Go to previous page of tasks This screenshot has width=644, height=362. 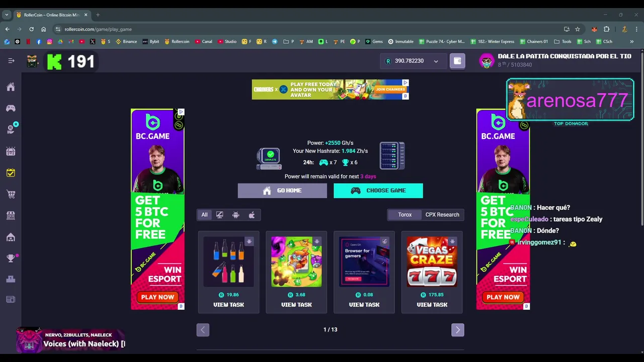203,330
